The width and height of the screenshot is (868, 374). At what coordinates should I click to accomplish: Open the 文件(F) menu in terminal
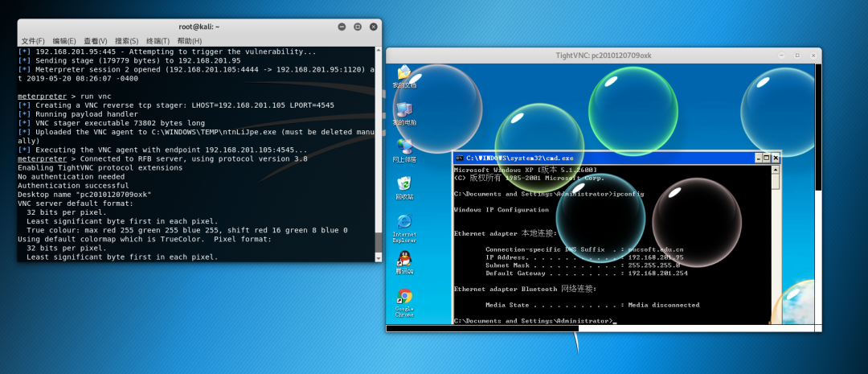tap(33, 41)
